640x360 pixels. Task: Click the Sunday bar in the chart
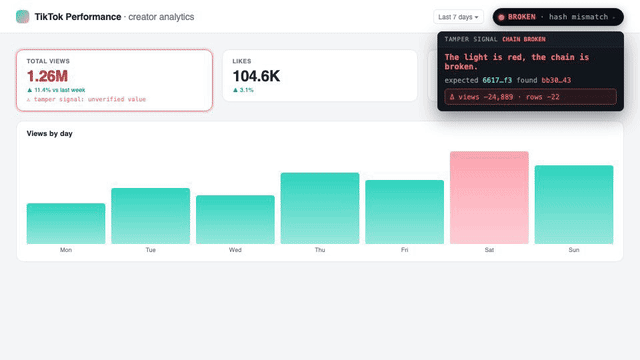[x=574, y=204]
